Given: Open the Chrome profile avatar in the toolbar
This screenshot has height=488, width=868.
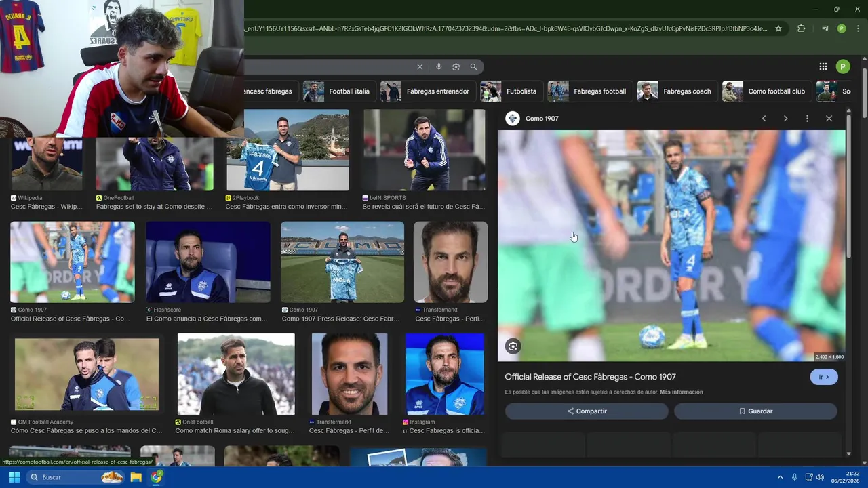Looking at the screenshot, I should click(842, 28).
